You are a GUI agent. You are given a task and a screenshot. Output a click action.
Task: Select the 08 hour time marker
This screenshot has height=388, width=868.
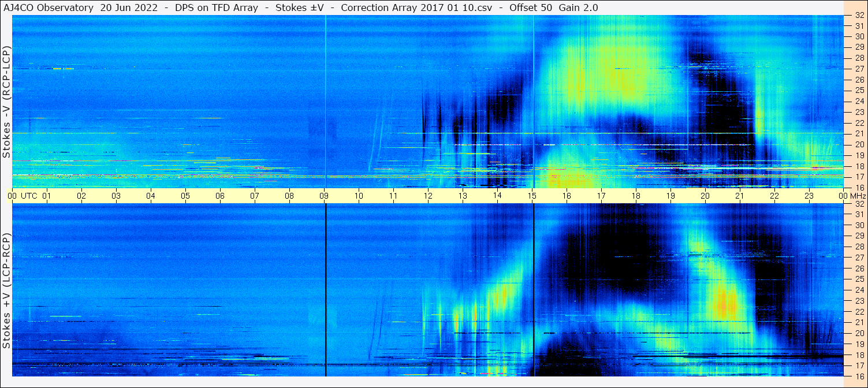[289, 196]
